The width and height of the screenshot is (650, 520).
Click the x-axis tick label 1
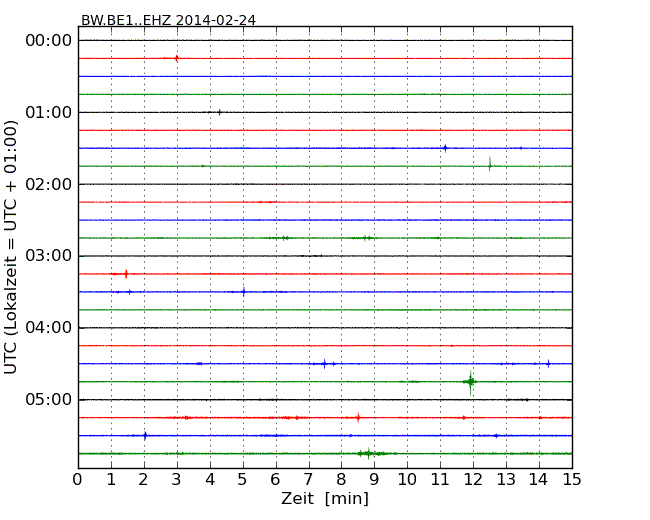(111, 480)
